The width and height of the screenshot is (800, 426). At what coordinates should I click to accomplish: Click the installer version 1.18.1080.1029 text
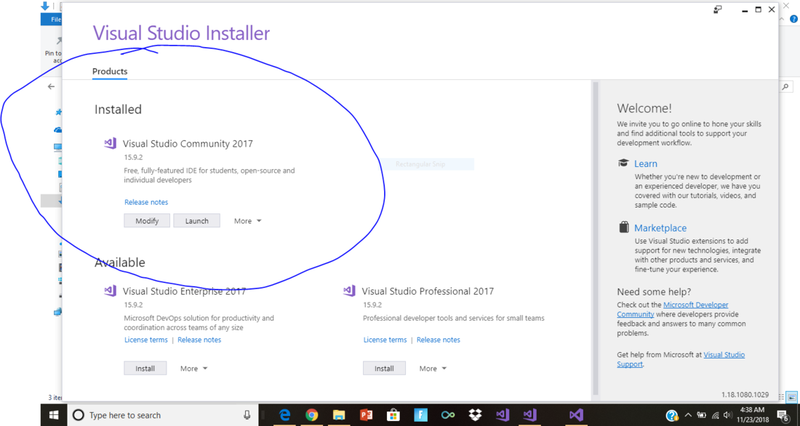[745, 395]
